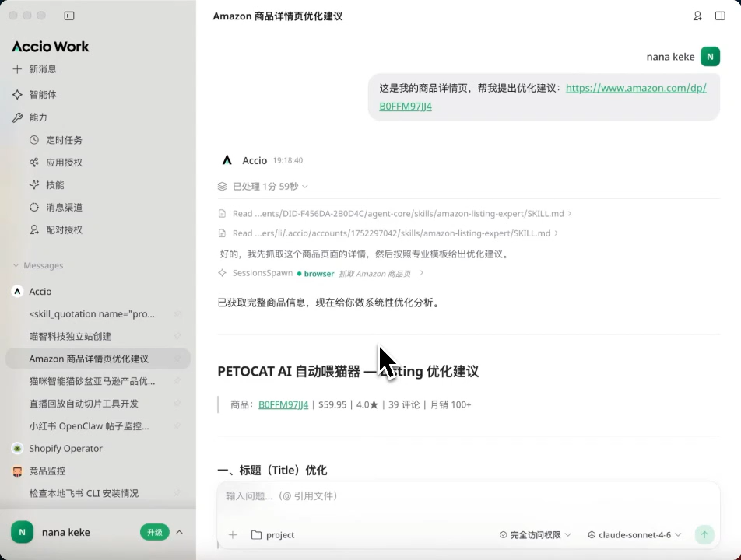Open the 猫咪智能猫砂盆亚马逊产品优... conversation
This screenshot has height=560, width=741.
coord(92,381)
